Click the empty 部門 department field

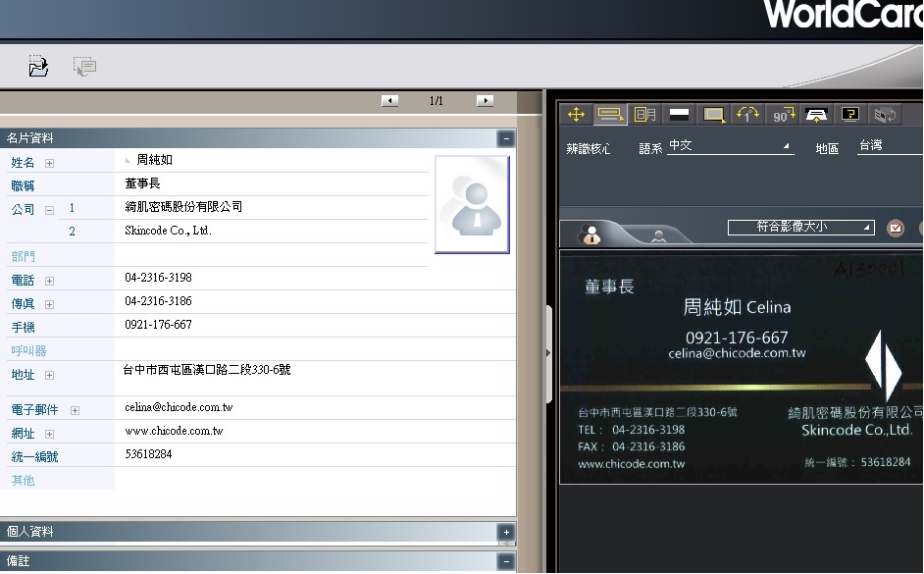pos(272,254)
